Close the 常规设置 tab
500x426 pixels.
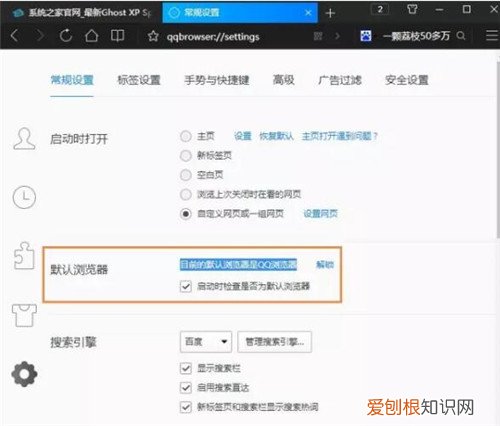tap(308, 13)
